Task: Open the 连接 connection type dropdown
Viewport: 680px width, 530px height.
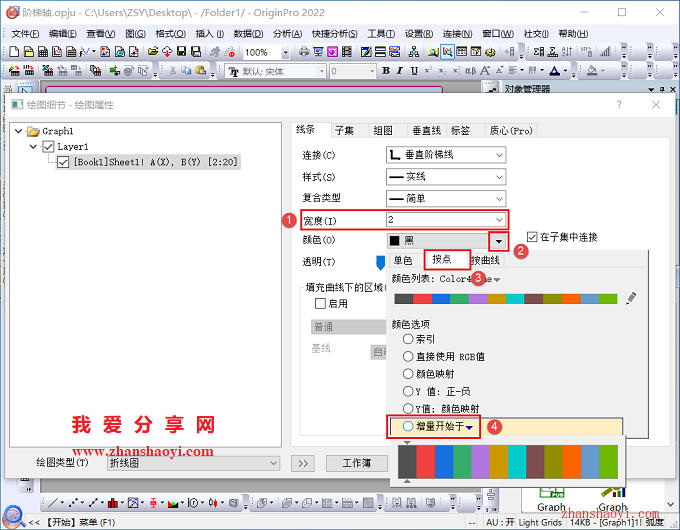Action: 446,155
